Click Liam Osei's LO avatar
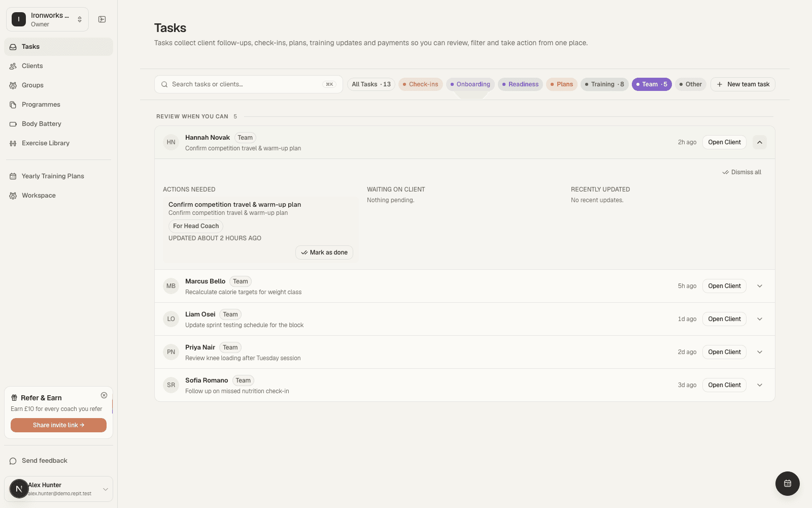 coord(171,319)
